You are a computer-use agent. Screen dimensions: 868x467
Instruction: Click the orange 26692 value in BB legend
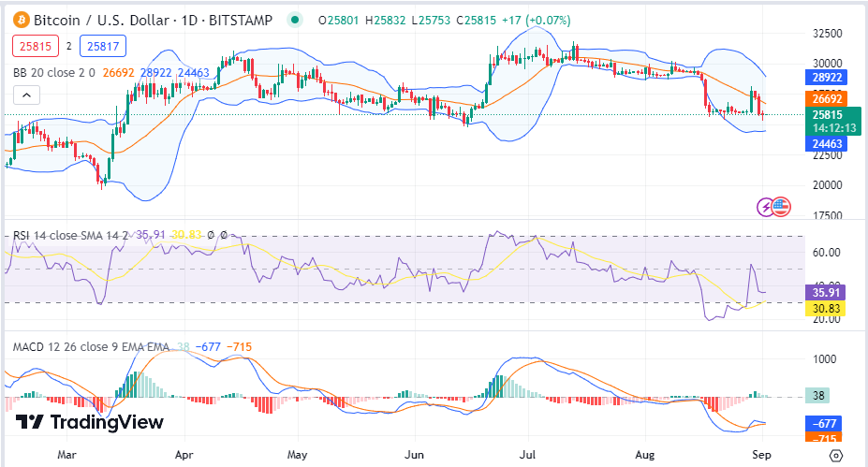(119, 72)
